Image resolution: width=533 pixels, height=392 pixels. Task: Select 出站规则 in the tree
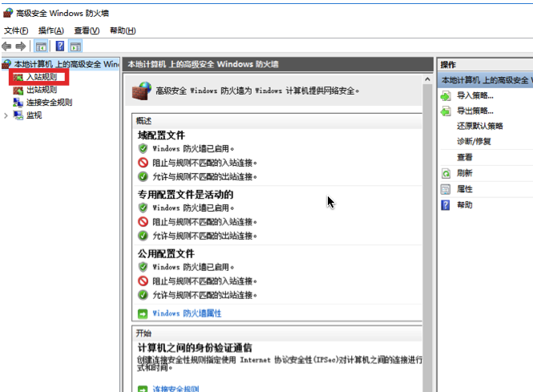click(42, 90)
